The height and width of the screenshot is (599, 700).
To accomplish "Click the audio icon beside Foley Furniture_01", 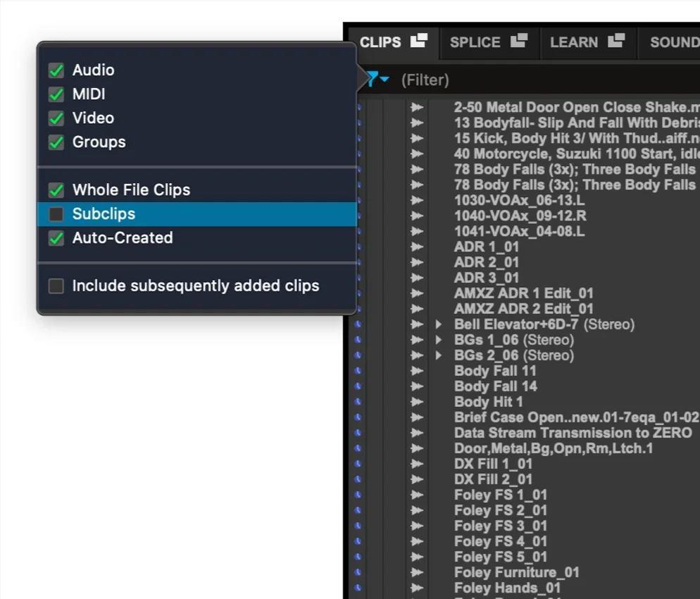I will coord(417,572).
